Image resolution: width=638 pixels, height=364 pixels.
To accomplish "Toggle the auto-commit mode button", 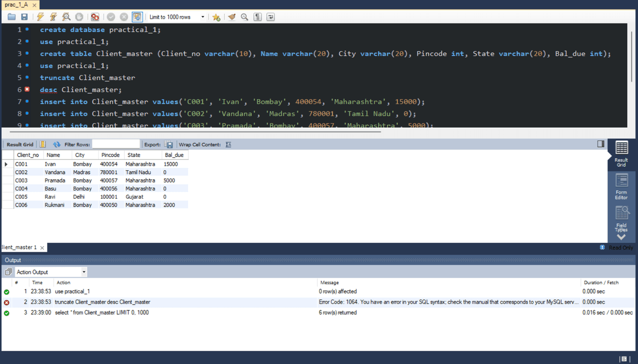I will click(x=137, y=17).
